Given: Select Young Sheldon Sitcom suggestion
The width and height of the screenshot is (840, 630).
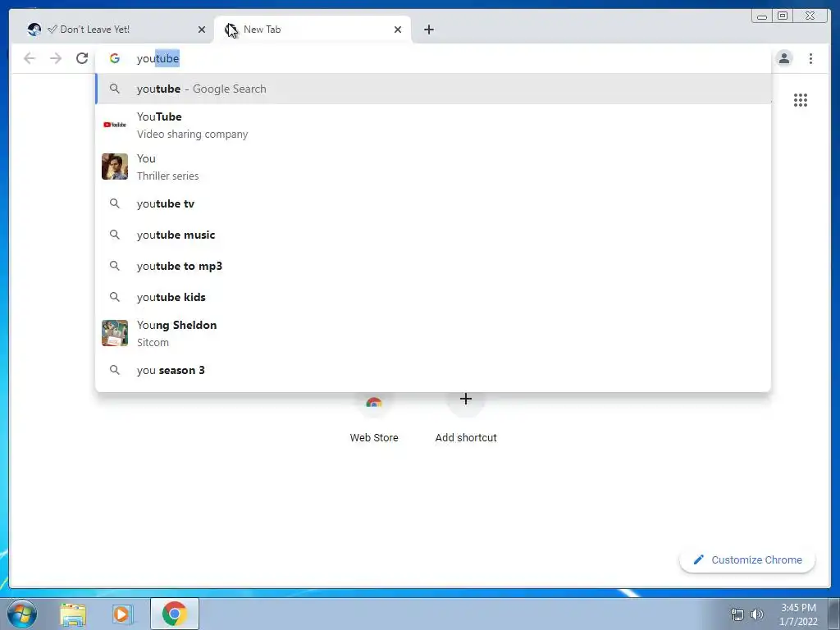Looking at the screenshot, I should [433, 333].
